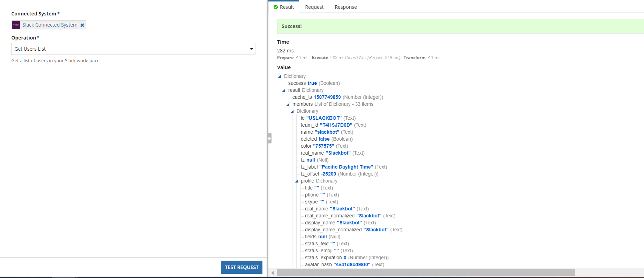Collapse the left pane using the splitter arrow
The image size is (644, 278).
tap(269, 138)
